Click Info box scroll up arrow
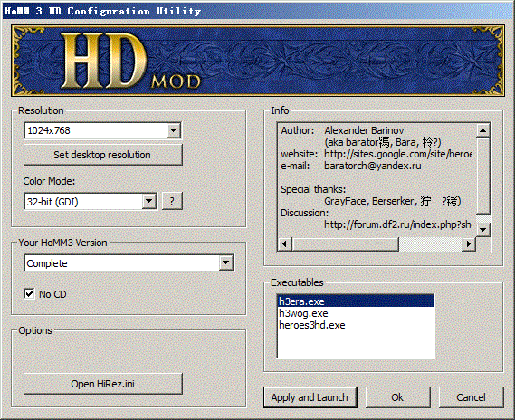This screenshot has width=515, height=420. coord(482,130)
